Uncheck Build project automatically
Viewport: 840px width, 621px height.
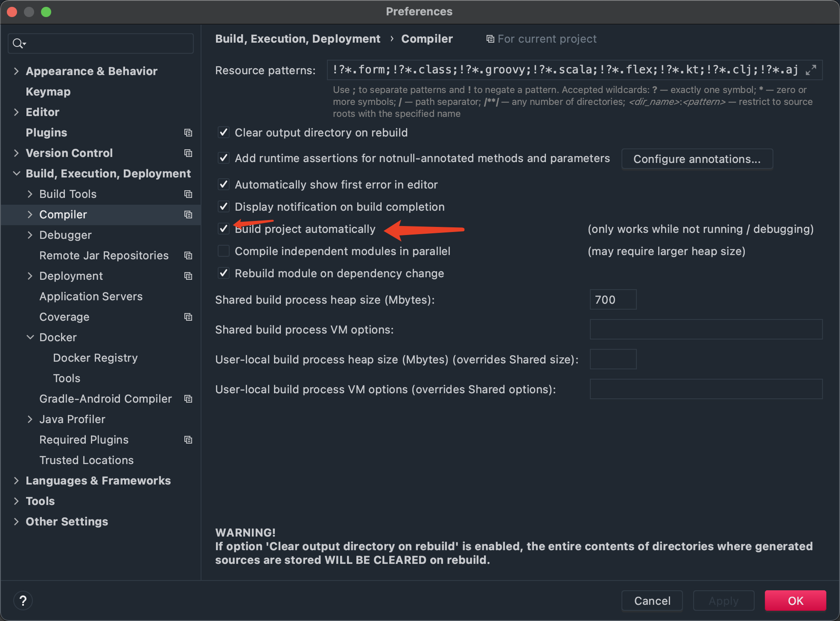pos(224,229)
